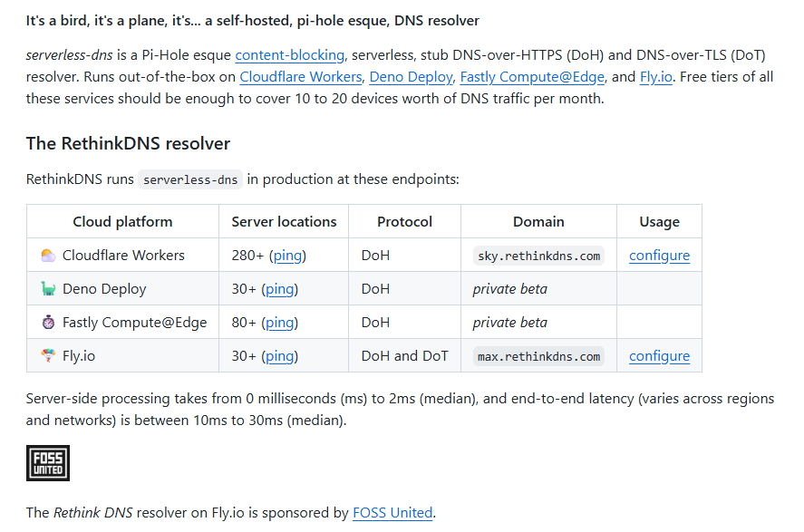Click the ping link in the Deno row
This screenshot has height=532, width=804.
282,288
